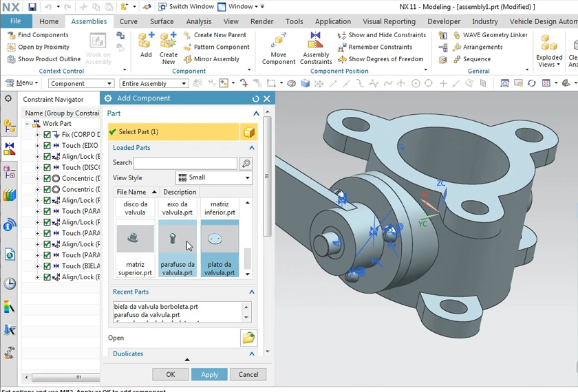
Task: Reset the Add Component dialog
Action: (x=255, y=98)
